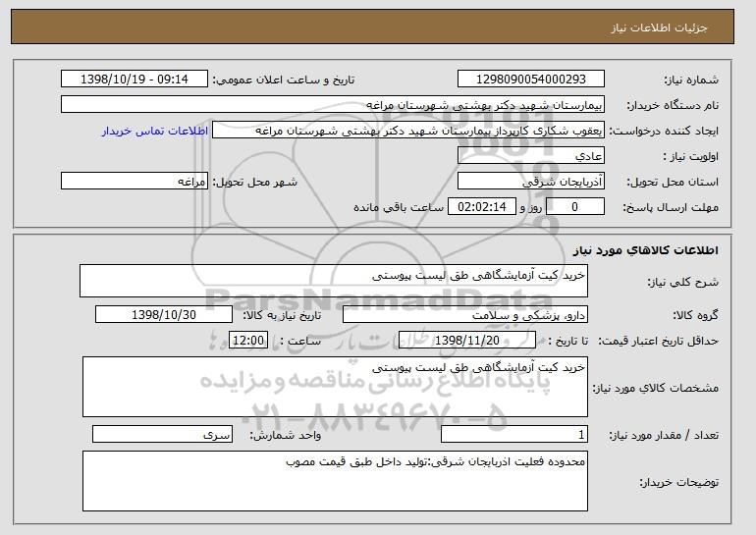Click the label مشخصات کالای مورد نیاز
The image size is (756, 535).
coord(655,388)
